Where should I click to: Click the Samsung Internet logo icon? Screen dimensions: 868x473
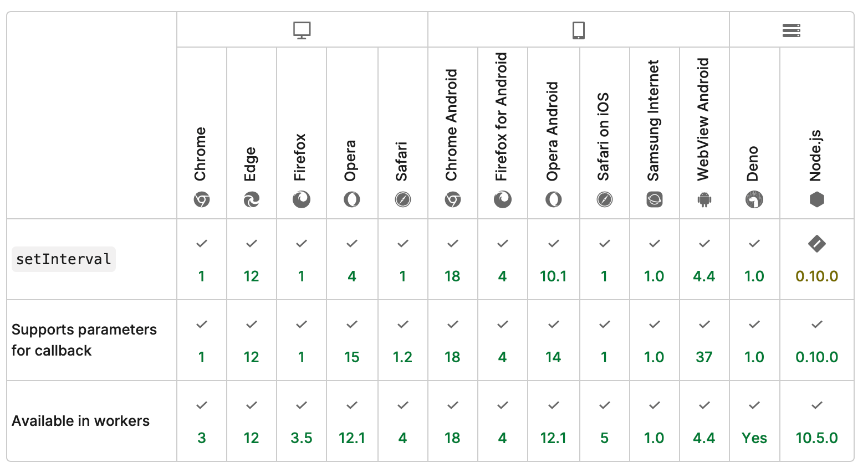[x=655, y=199]
